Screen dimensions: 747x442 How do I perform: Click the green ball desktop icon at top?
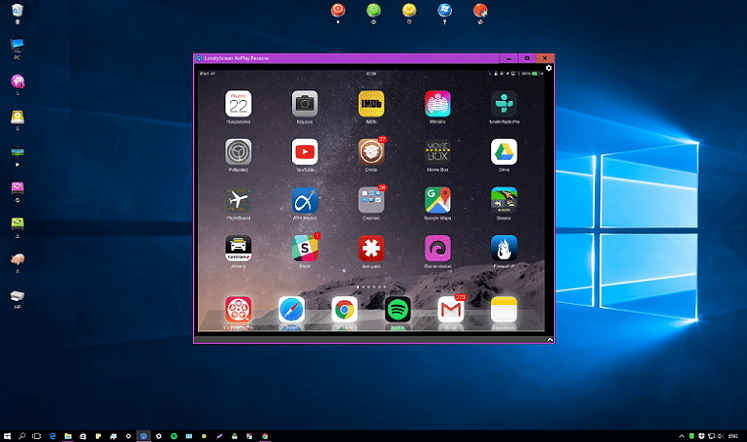[x=374, y=12]
